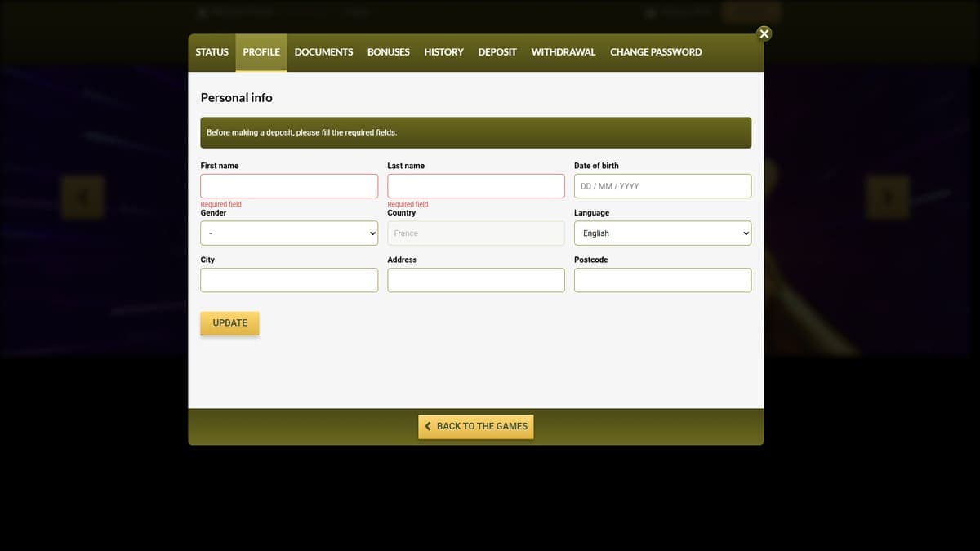The width and height of the screenshot is (980, 551).
Task: Click the UPDATE button
Action: 229,323
